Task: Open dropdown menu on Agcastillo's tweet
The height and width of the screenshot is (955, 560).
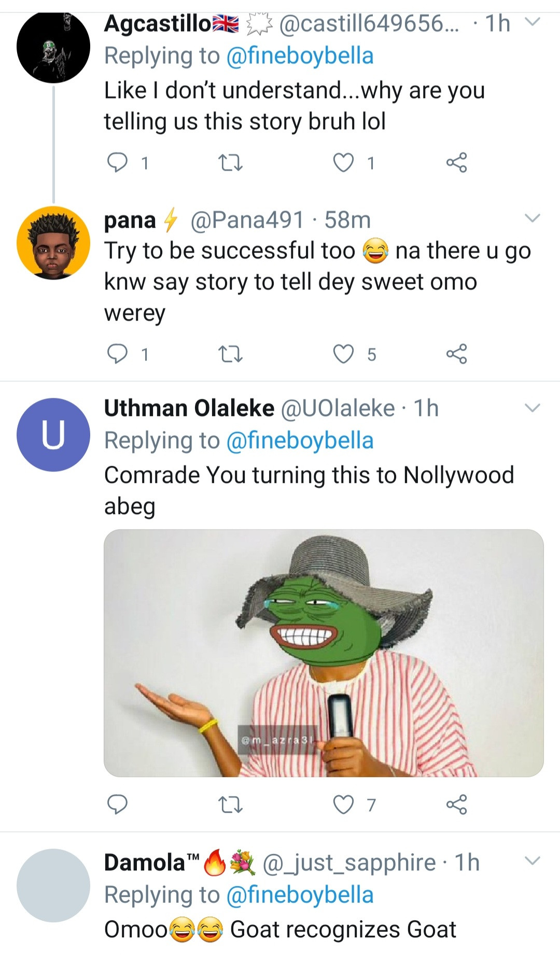Action: 533,22
